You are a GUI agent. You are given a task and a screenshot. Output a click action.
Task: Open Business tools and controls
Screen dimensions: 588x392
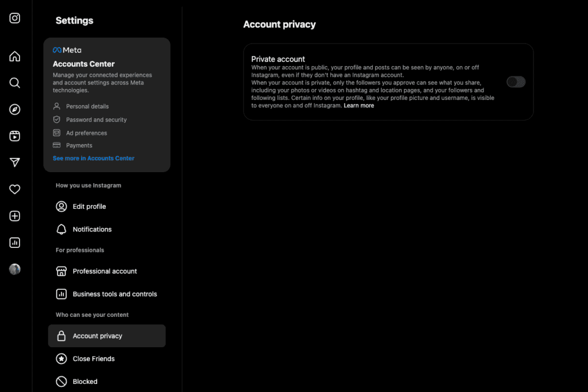tap(114, 294)
